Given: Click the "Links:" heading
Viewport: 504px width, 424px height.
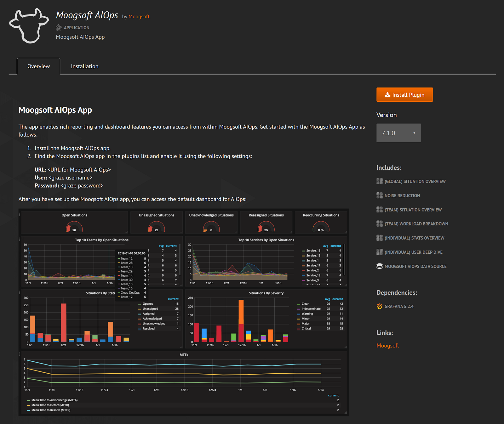Looking at the screenshot, I should [x=385, y=333].
